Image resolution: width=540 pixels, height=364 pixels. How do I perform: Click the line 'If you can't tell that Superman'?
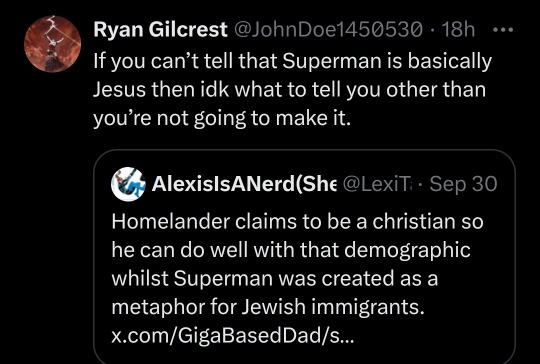click(292, 62)
